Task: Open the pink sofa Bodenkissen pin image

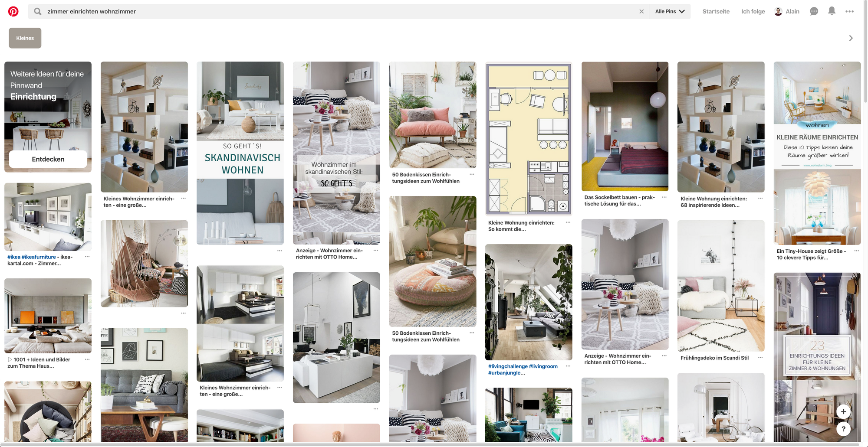Action: [x=433, y=115]
